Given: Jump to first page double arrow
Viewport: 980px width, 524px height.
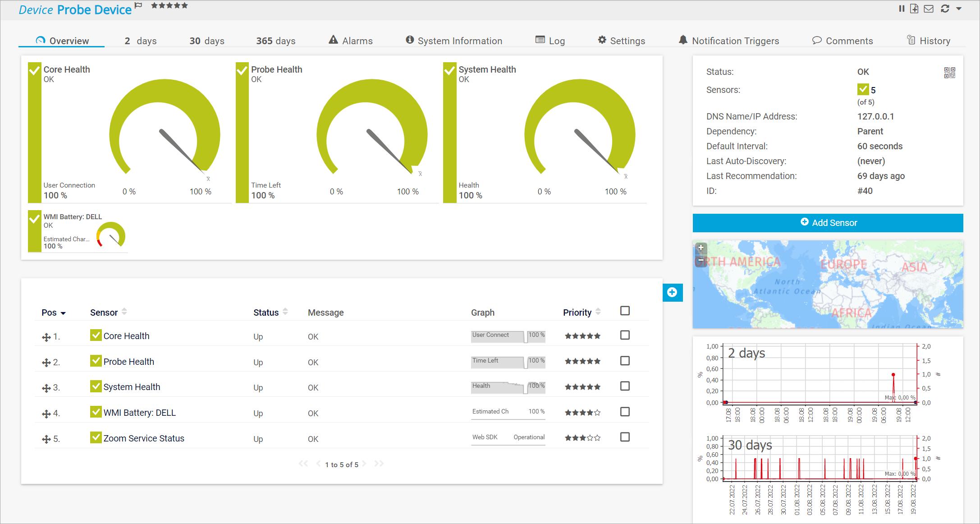Looking at the screenshot, I should coord(303,464).
